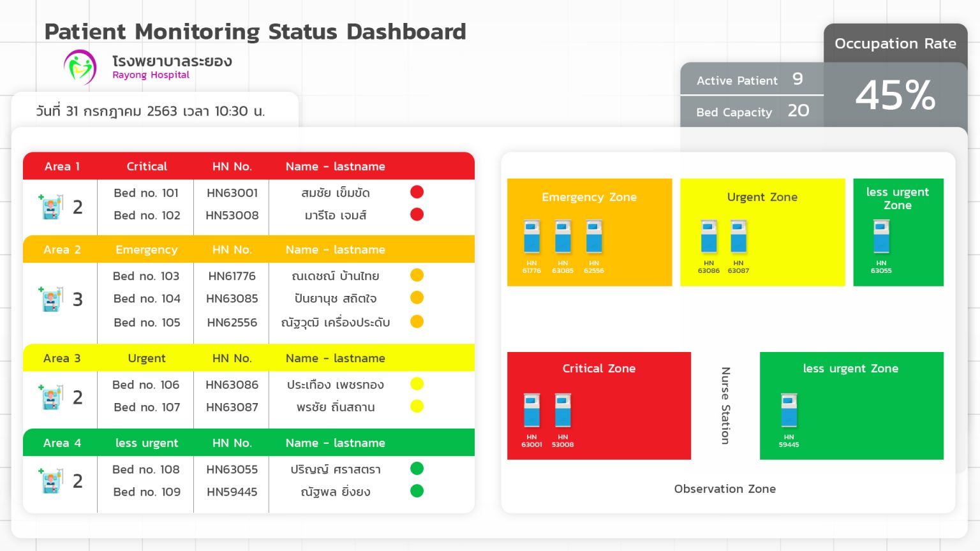The width and height of the screenshot is (980, 551).
Task: Select bed monitor HN 63055 in less urgent Zone
Action: click(x=881, y=237)
